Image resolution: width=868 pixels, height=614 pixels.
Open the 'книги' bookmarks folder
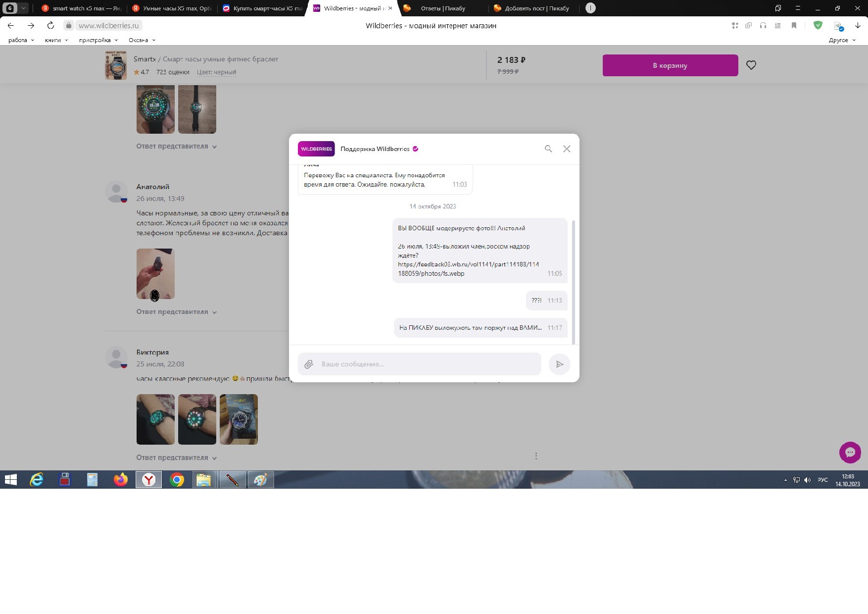tap(56, 40)
